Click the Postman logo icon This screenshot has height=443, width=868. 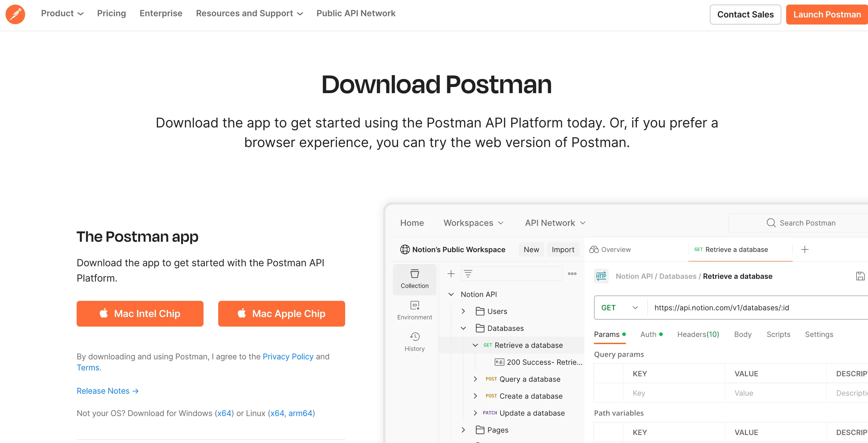coord(15,14)
